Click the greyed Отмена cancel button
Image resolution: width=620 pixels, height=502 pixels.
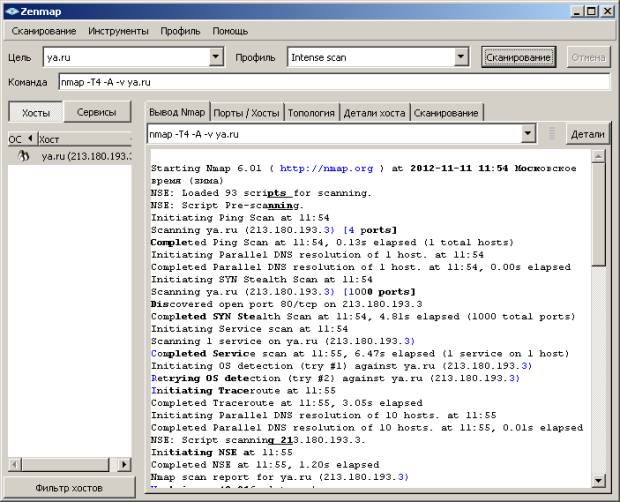pos(588,57)
